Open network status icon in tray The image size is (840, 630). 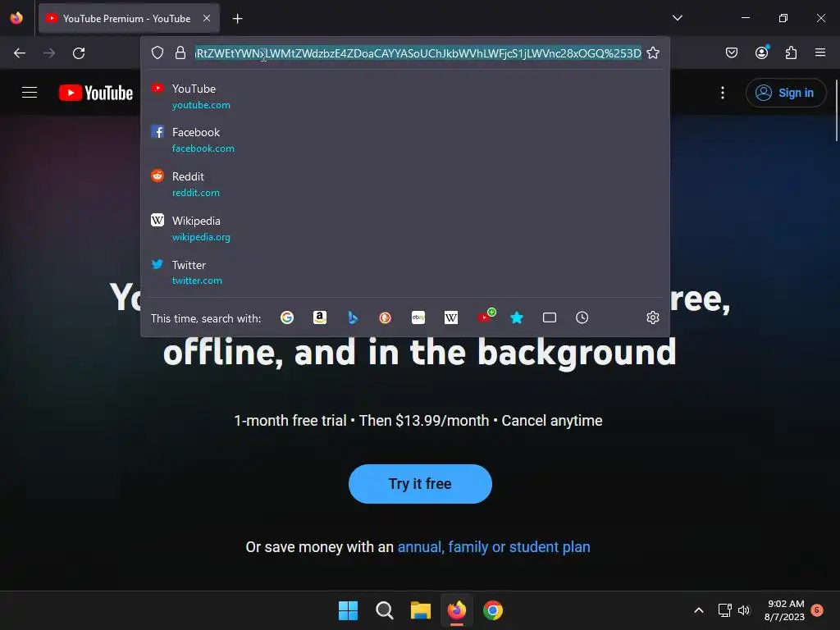point(725,610)
